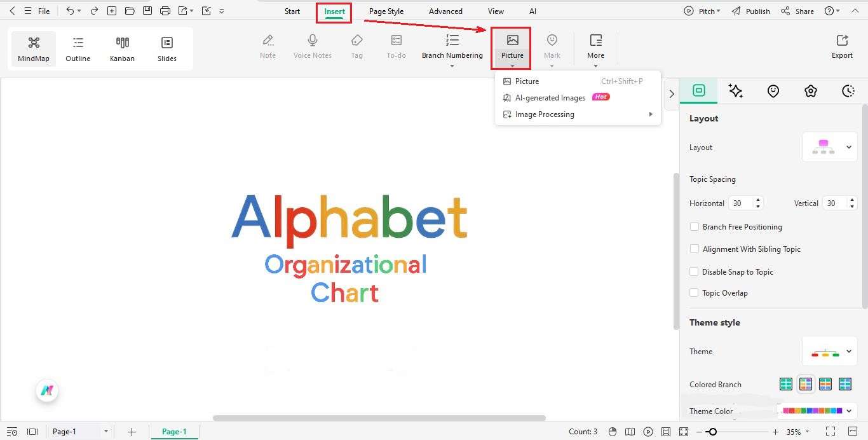
Task: Adjust the Vertical spacing stepper arrows
Action: tap(851, 203)
